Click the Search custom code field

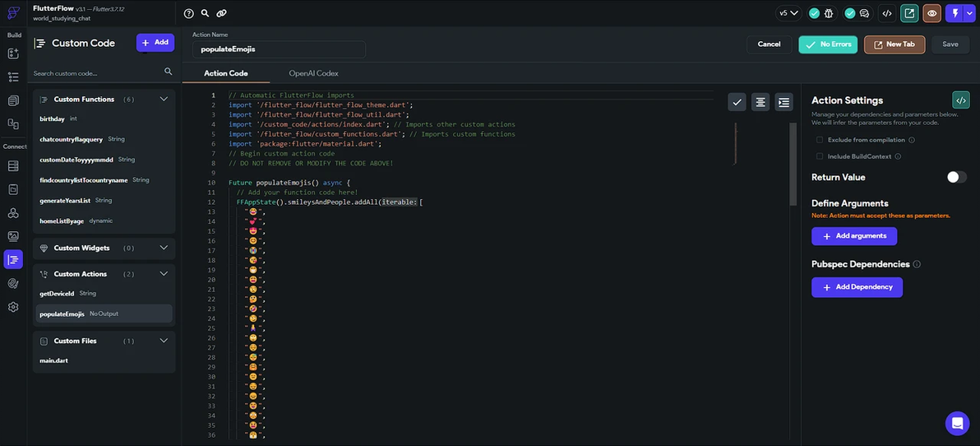pyautogui.click(x=97, y=73)
